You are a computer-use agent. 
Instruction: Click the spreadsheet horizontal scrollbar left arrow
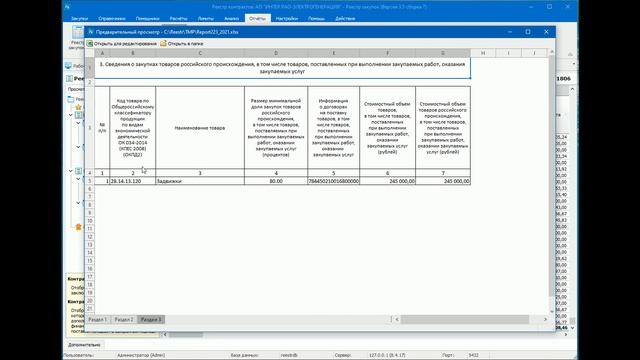pyautogui.click(x=397, y=319)
